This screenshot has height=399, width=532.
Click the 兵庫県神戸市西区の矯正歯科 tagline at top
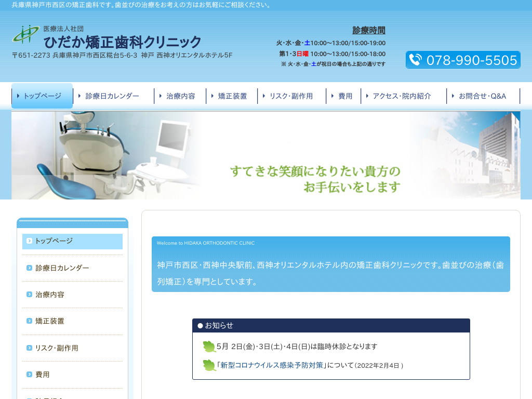pyautogui.click(x=141, y=5)
